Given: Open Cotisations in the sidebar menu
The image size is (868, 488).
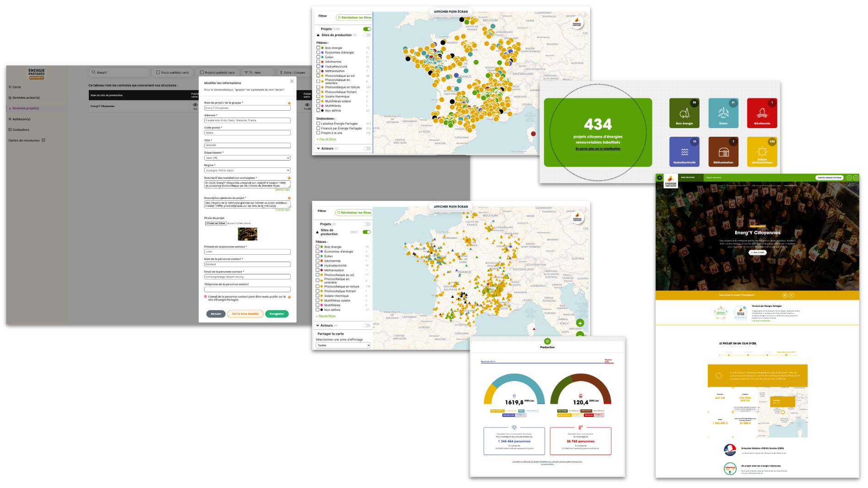Looking at the screenshot, I should tap(21, 129).
